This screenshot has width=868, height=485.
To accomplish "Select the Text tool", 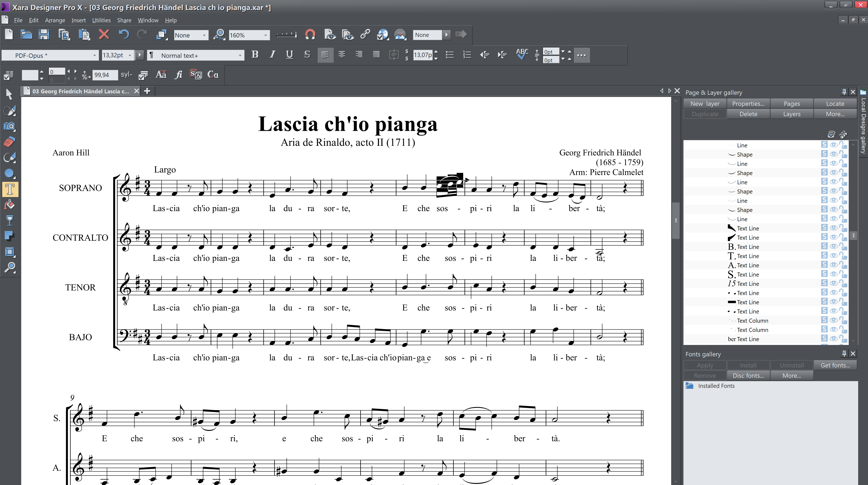I will (10, 189).
